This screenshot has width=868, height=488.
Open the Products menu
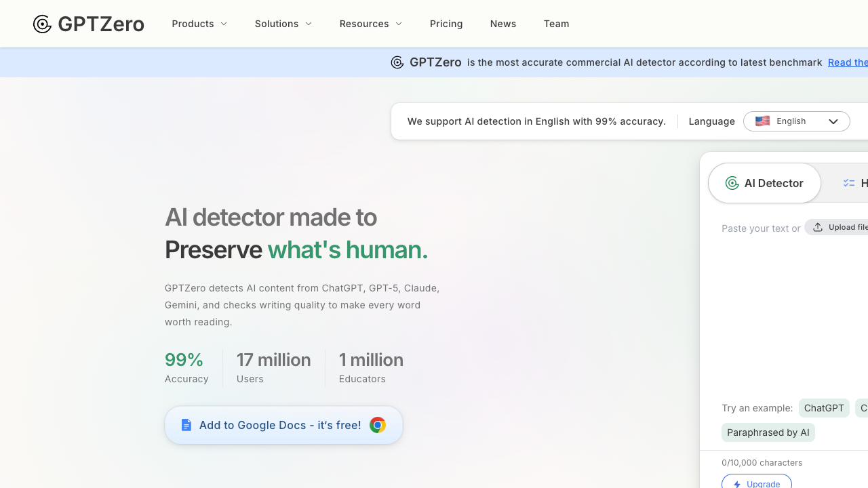click(x=199, y=24)
